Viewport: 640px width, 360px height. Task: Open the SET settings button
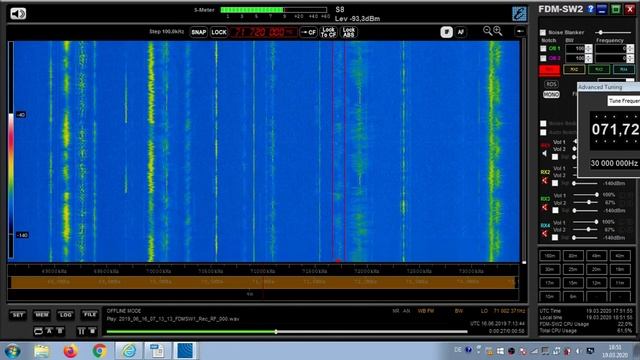tap(18, 315)
